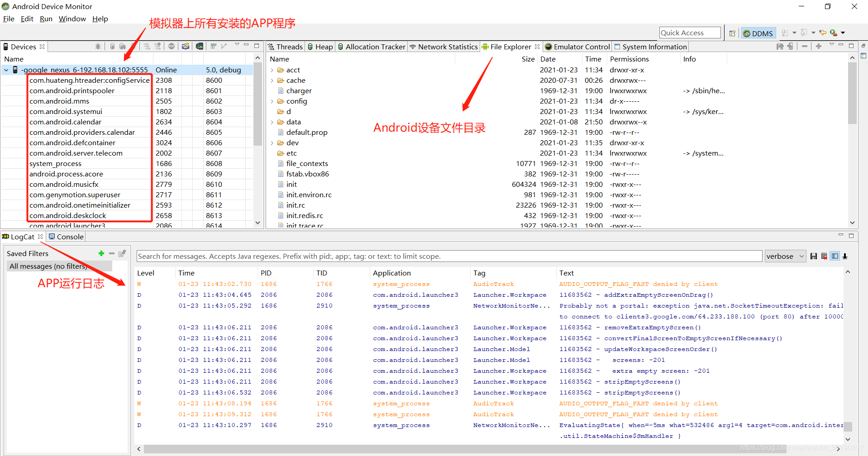Select All messages (no filters) filter
Viewport: 868px width, 456px height.
coord(59,266)
